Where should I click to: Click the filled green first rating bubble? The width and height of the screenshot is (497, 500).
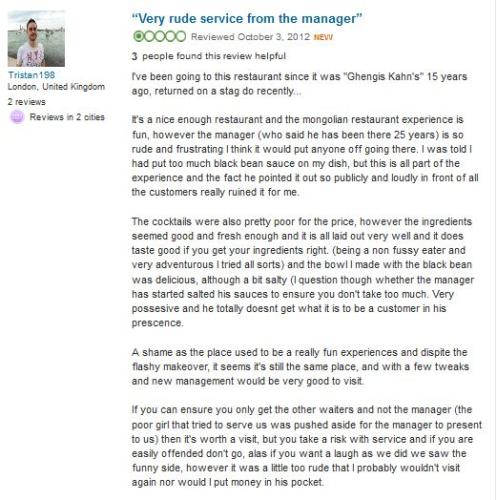138,36
